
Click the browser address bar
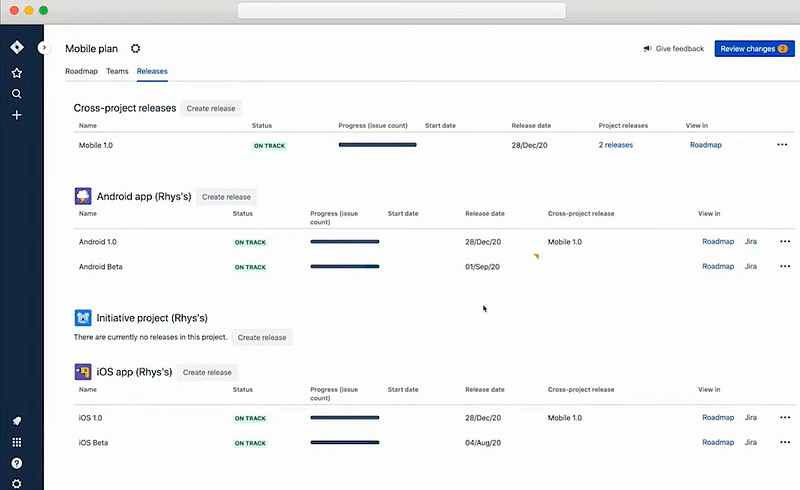point(402,11)
